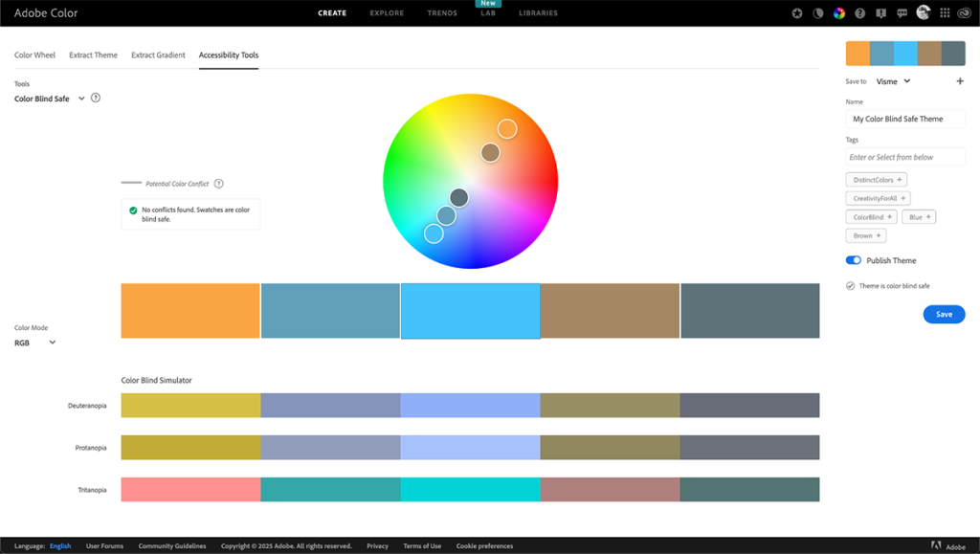Open the EXPLORE menu in the top bar

[386, 12]
